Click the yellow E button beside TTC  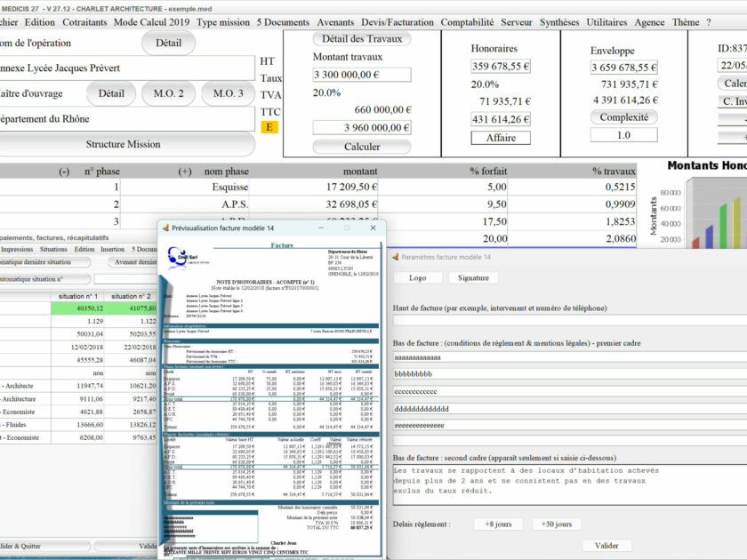(x=269, y=127)
